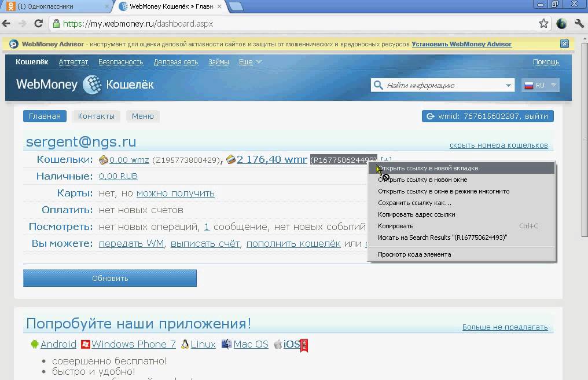Open the wrench settings menu
Image resolution: width=588 pixels, height=380 pixels.
[579, 24]
